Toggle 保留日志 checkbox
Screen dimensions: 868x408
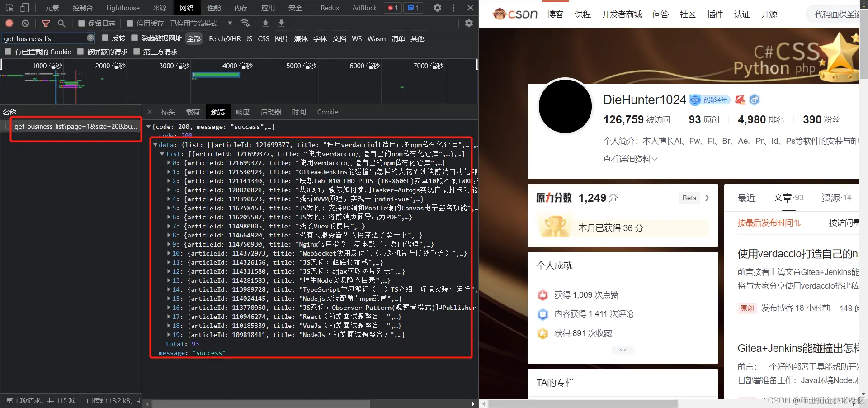[81, 23]
